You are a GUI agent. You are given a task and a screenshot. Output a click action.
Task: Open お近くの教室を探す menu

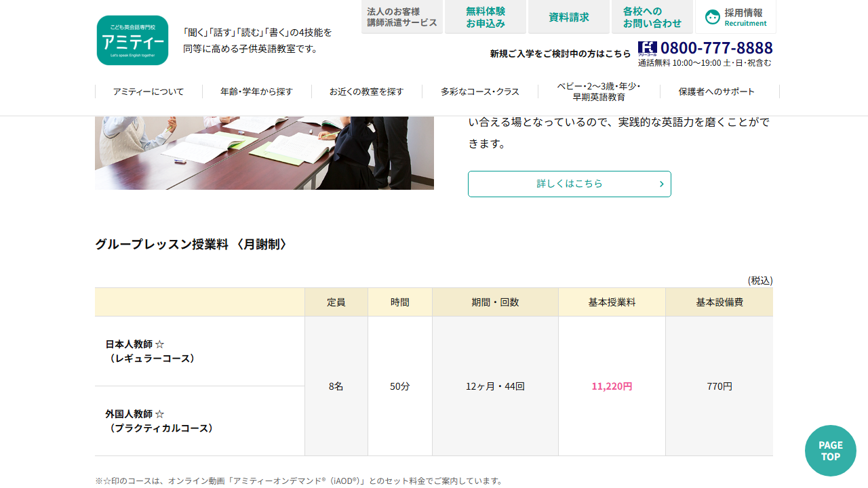(366, 91)
